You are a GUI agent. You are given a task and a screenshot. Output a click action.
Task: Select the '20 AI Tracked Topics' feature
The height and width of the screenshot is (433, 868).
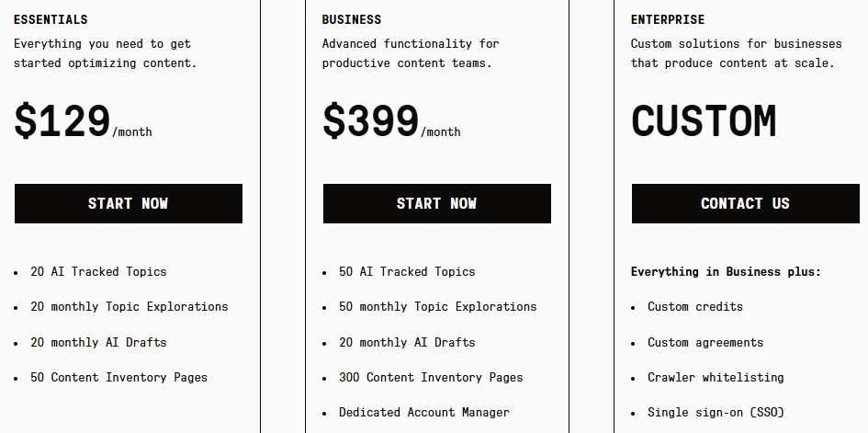[x=98, y=271]
